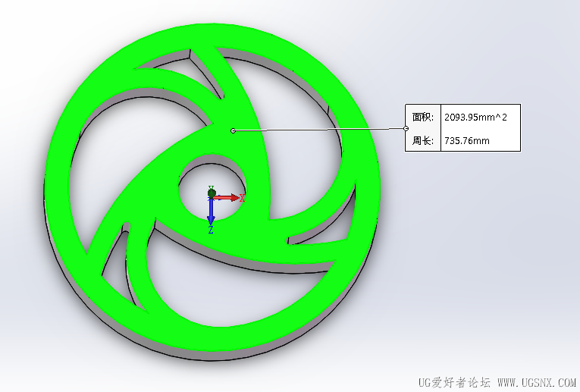Select the blue Z axis arrow
This screenshot has height=392, width=580.
tap(211, 212)
